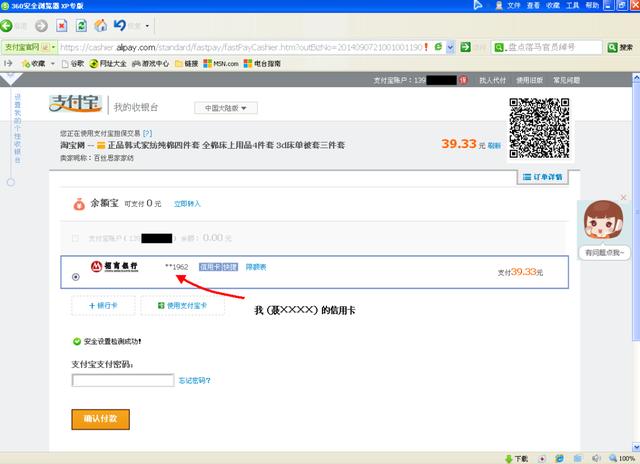Click the green compatibility mode 'e' icon
This screenshot has height=464, width=640.
pyautogui.click(x=438, y=47)
